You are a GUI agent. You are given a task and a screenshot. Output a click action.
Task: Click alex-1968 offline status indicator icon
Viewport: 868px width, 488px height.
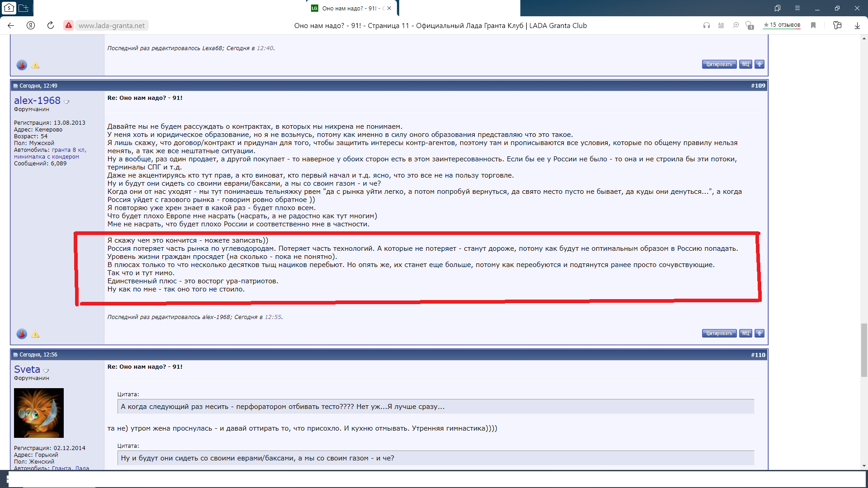21,334
